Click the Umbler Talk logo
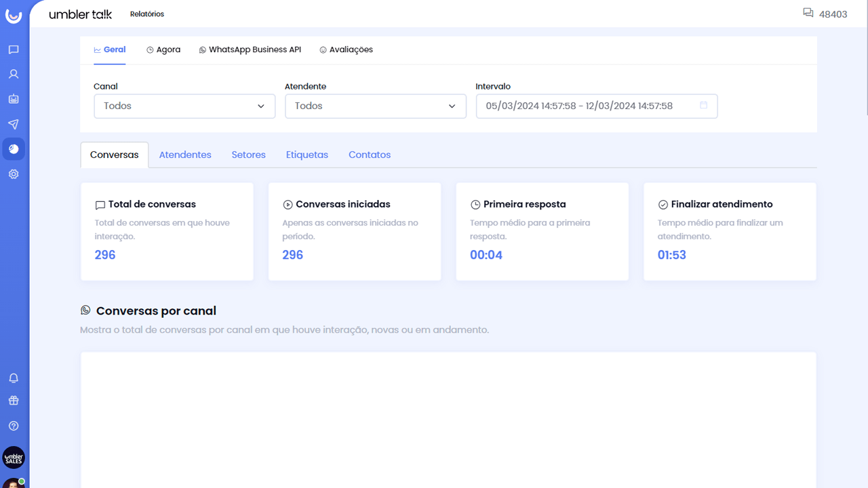This screenshot has height=488, width=868. click(80, 14)
